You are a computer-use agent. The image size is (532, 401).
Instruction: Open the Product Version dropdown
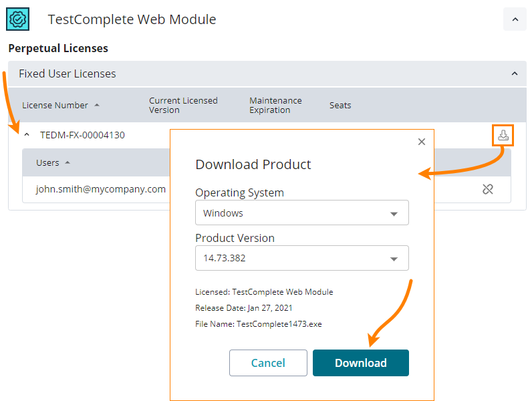pos(301,257)
